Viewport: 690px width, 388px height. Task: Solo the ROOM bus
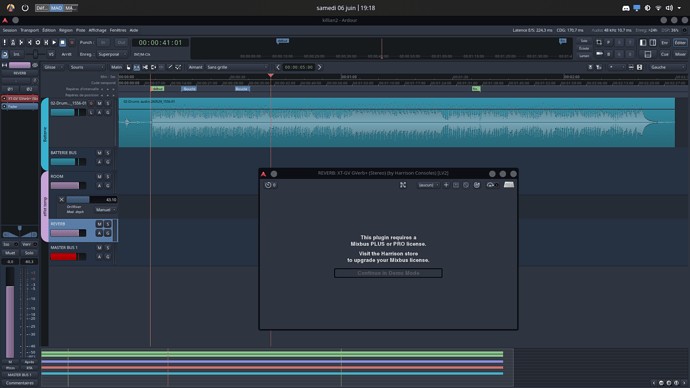[x=107, y=176]
